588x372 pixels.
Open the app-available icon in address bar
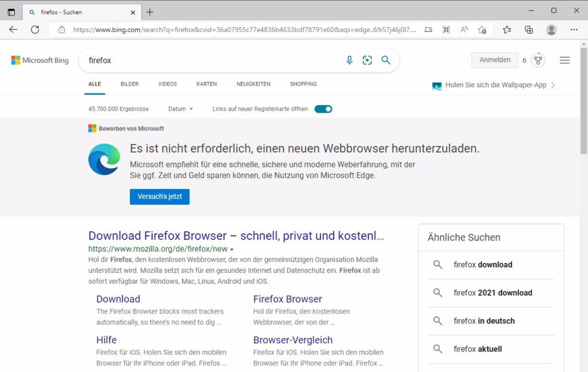click(x=428, y=30)
